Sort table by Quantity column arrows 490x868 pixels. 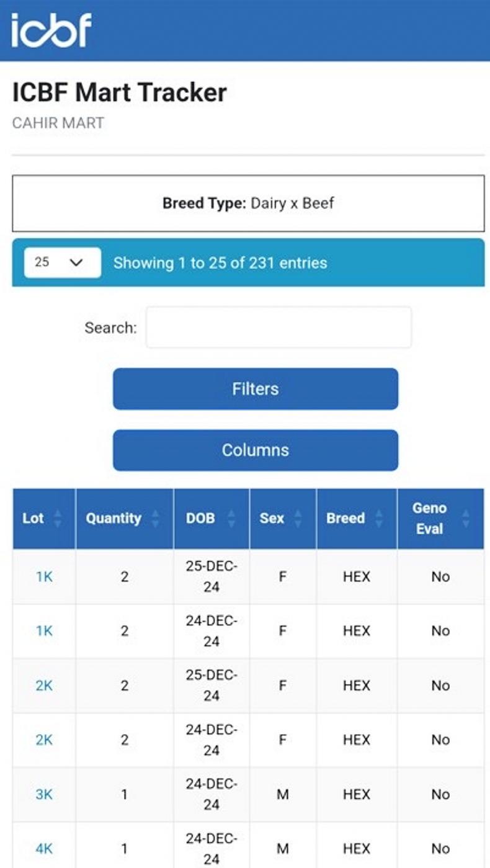156,519
